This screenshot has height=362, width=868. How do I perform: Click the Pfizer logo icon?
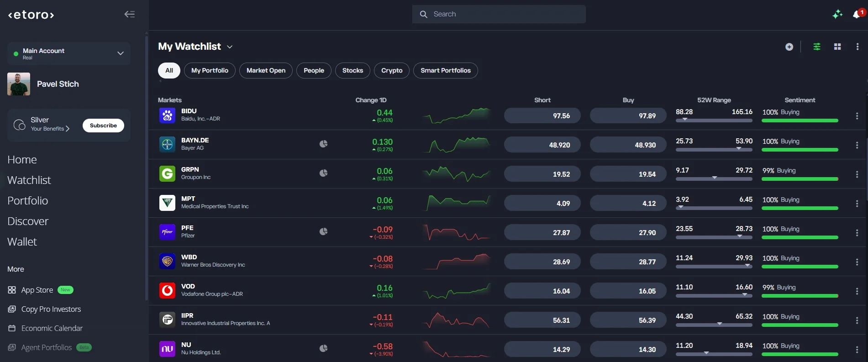point(167,232)
